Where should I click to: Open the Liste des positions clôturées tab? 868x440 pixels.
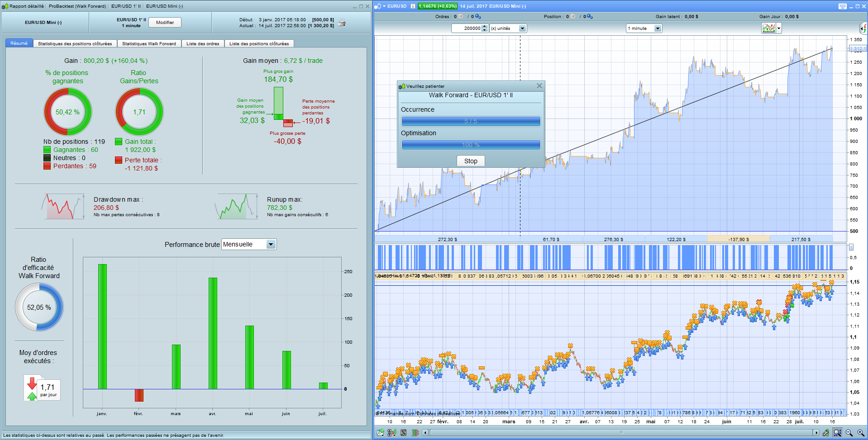(259, 43)
